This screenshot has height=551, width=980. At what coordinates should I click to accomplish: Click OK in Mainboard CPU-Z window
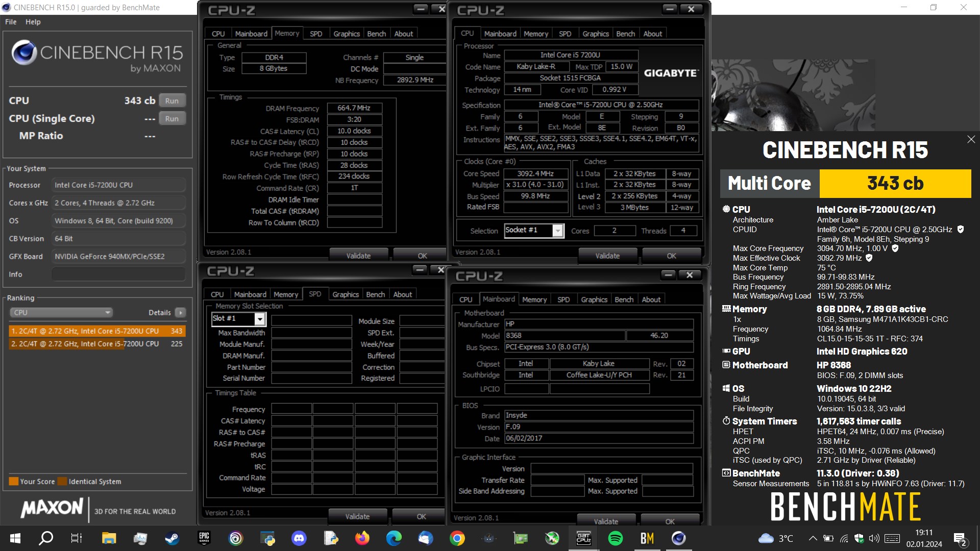[670, 521]
